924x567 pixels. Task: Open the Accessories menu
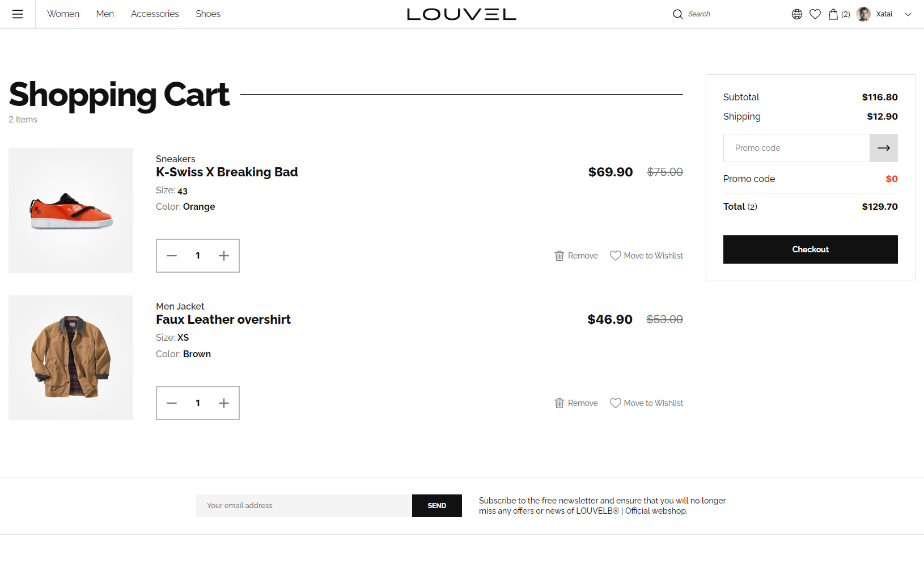155,14
